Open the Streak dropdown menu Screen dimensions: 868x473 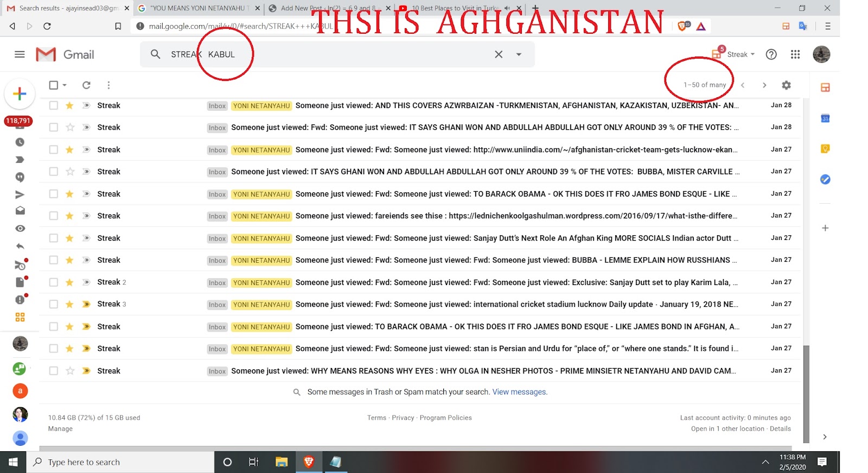tap(741, 54)
